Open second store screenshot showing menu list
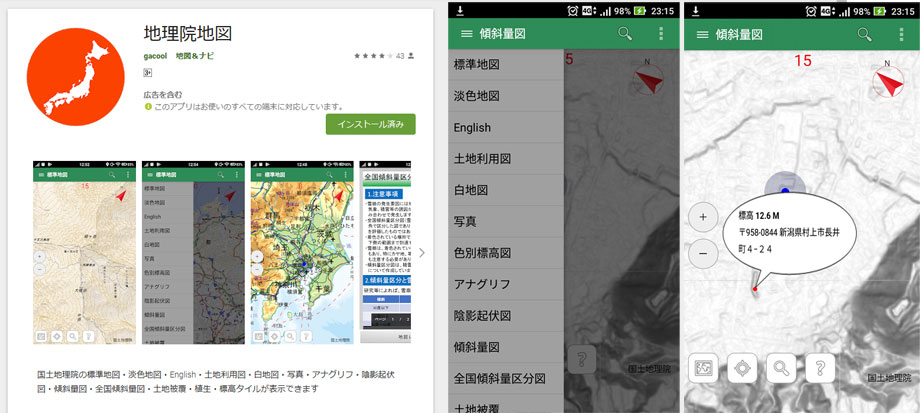Viewport: 920px width, 413px height. click(x=192, y=252)
